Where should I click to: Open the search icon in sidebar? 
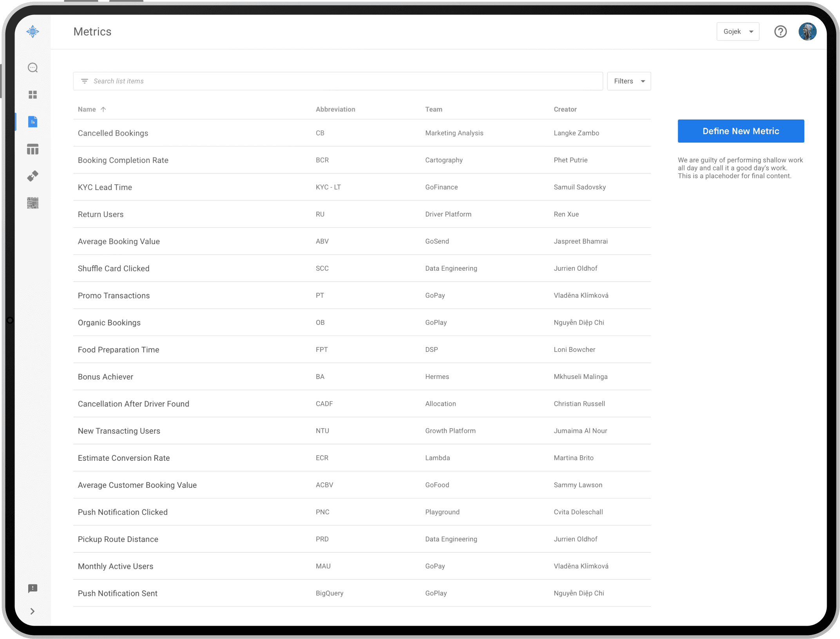(x=33, y=68)
